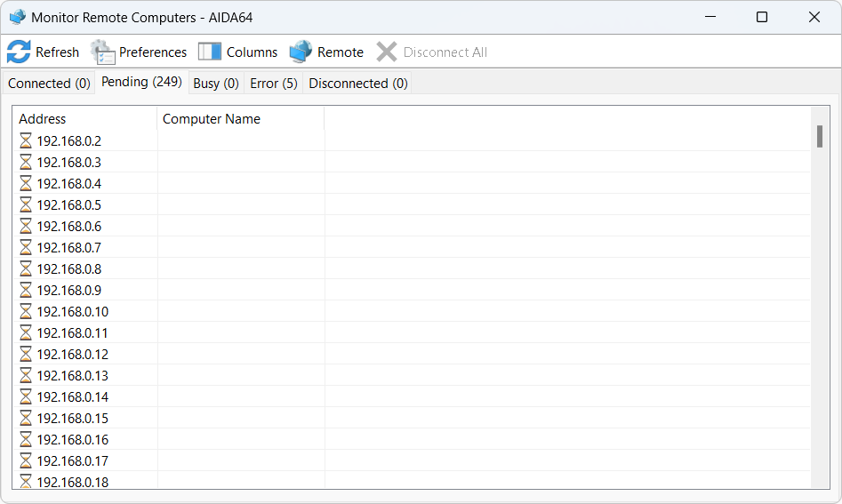The width and height of the screenshot is (842, 504).
Task: Select the 192.168.0.17 pending computer
Action: tap(72, 460)
